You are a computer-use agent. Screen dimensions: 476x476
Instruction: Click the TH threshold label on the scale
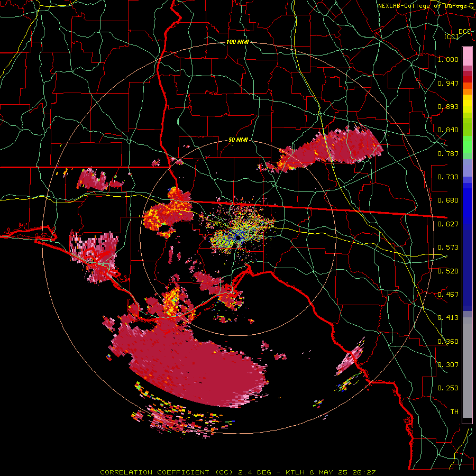(x=454, y=412)
